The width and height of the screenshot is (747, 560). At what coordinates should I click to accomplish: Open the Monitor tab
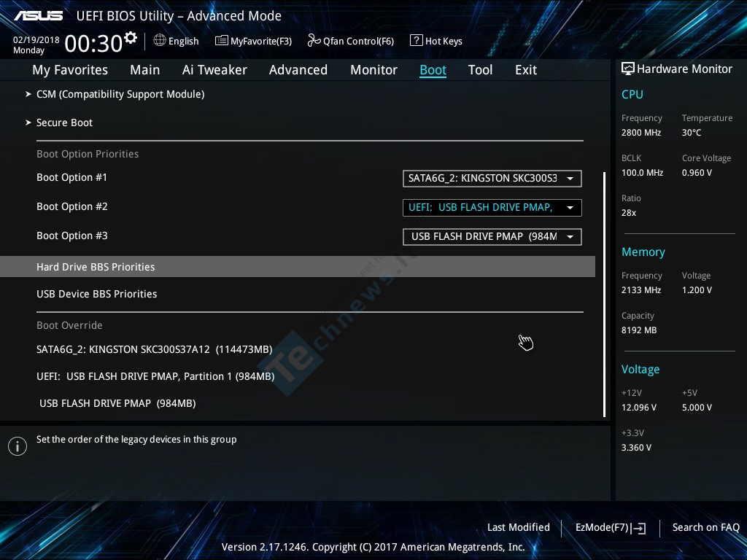point(374,70)
